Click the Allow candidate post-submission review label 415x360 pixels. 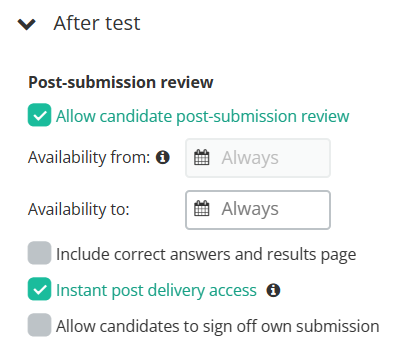pyautogui.click(x=202, y=116)
